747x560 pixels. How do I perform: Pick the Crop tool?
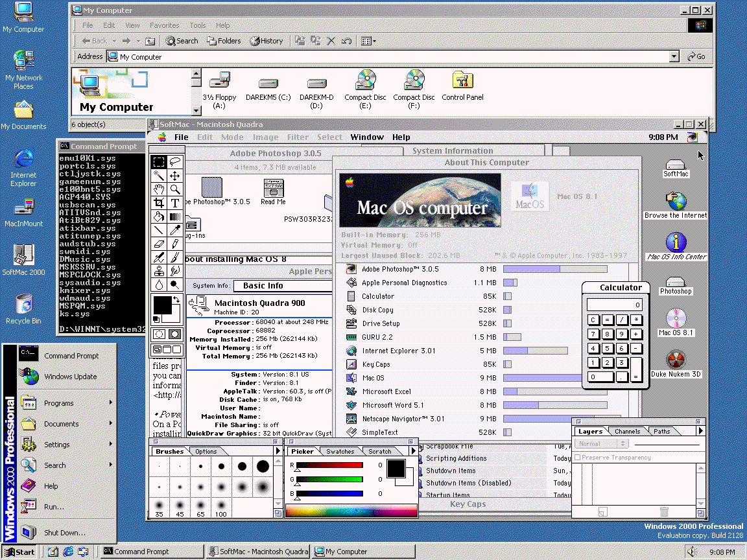coord(159,203)
